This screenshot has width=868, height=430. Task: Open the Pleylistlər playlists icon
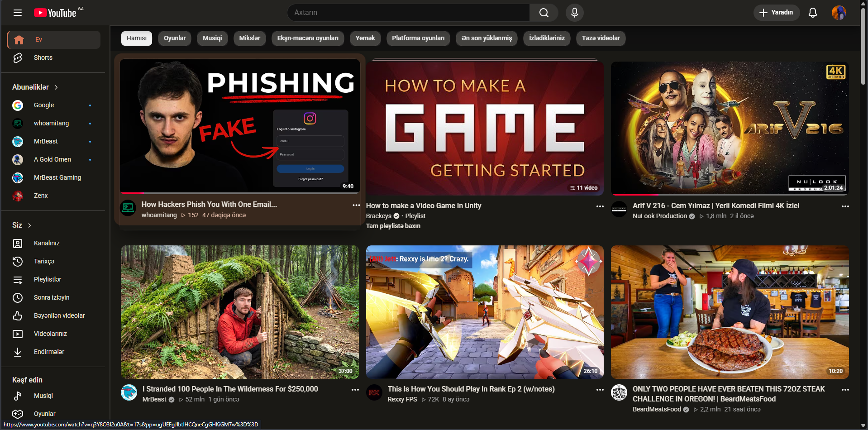click(x=18, y=280)
